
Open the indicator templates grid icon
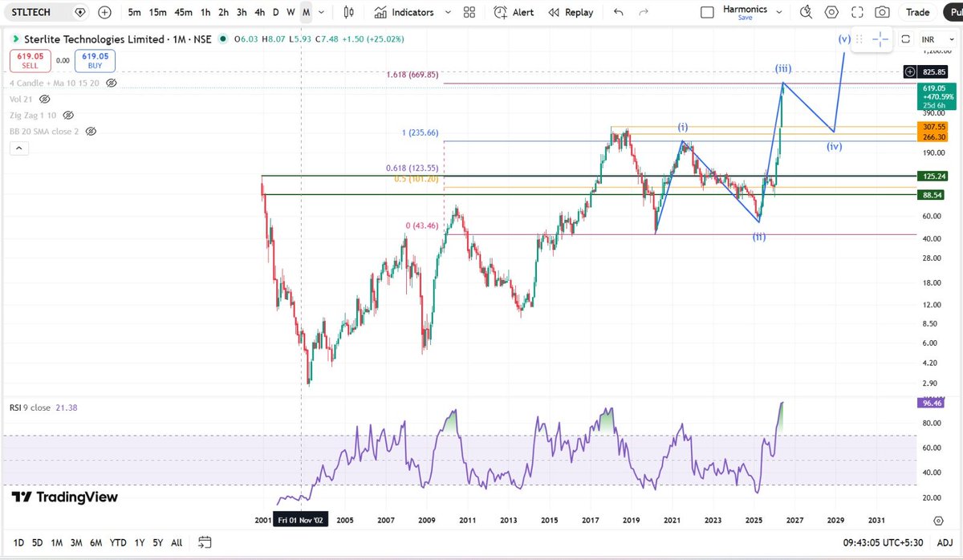coord(469,12)
